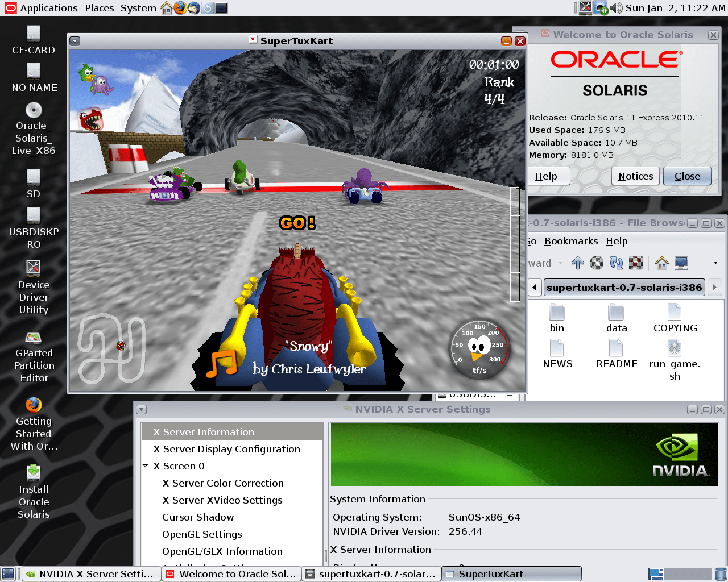728x582 pixels.
Task: Open the Time Slider launcher icon
Action: (x=208, y=8)
